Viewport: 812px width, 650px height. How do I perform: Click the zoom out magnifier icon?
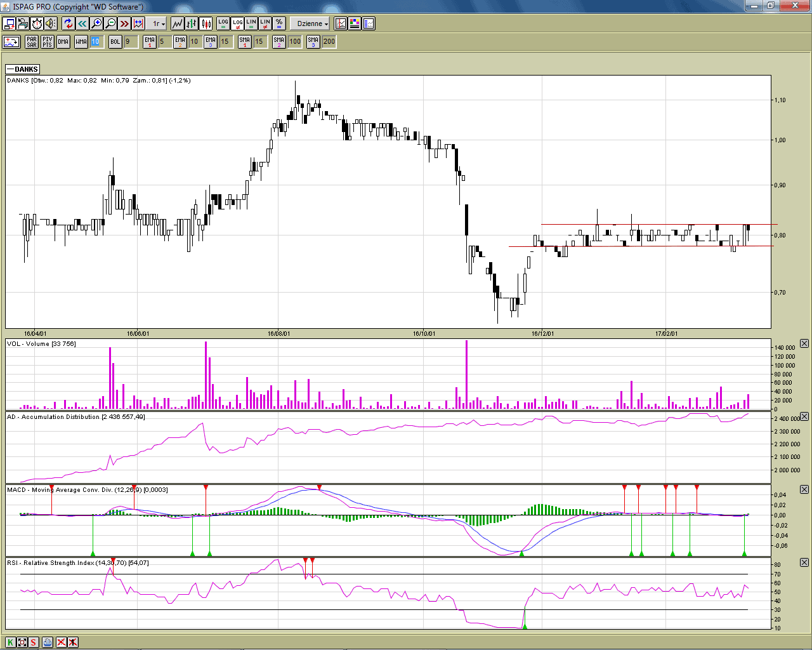pos(110,23)
